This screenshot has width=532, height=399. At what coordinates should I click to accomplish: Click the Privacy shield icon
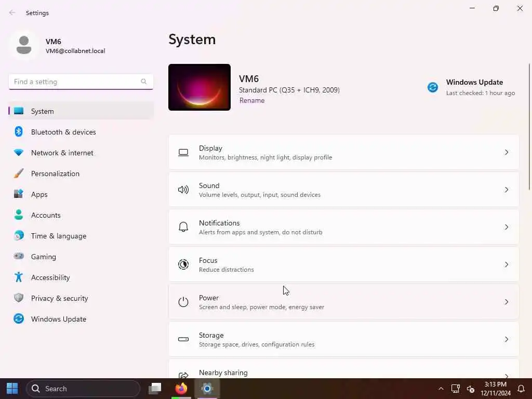click(x=19, y=298)
